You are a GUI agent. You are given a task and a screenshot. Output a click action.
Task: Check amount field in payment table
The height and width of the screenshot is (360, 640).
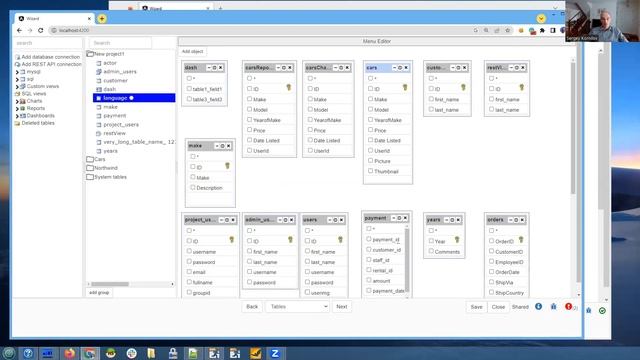click(x=369, y=280)
